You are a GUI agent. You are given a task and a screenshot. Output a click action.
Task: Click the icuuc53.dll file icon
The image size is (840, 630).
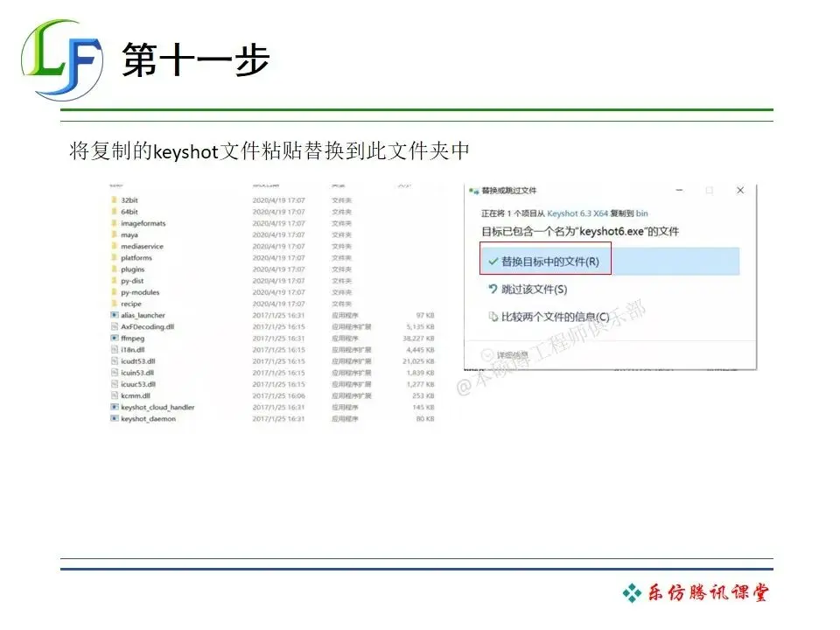click(x=114, y=384)
